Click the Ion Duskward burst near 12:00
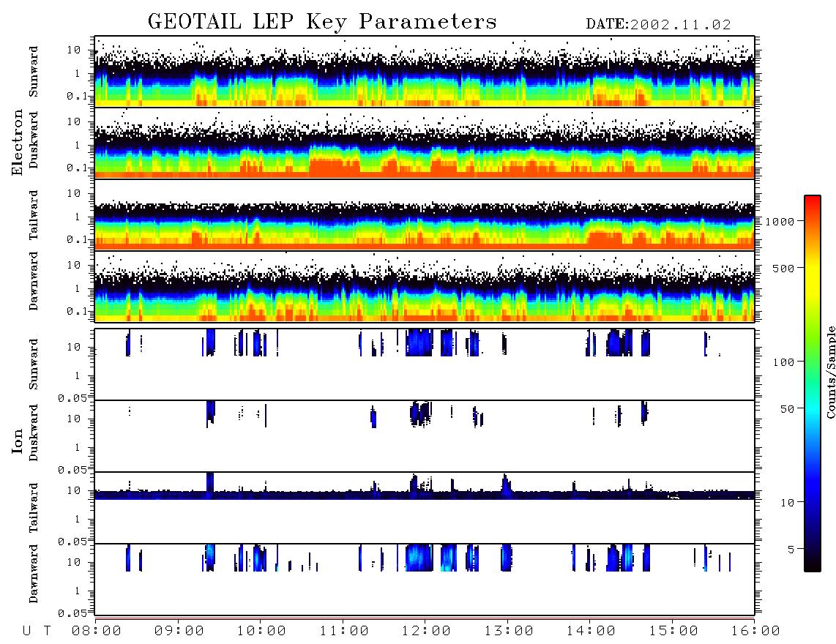Screen dimensions: 836x644 click(x=420, y=413)
